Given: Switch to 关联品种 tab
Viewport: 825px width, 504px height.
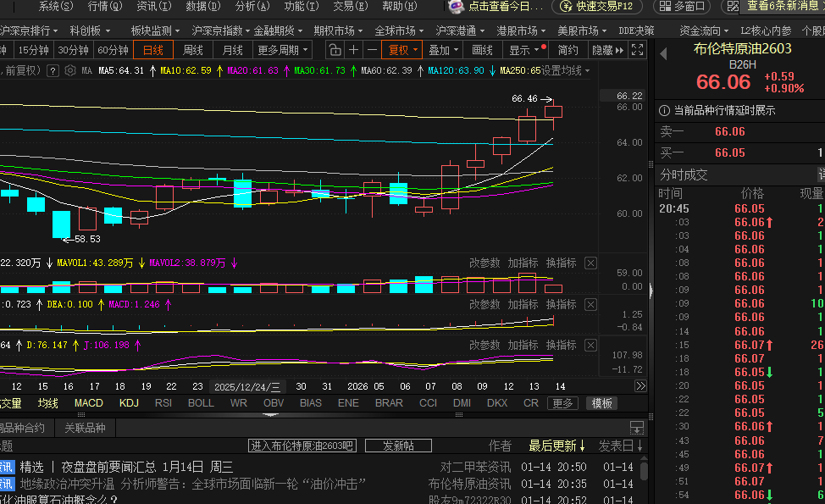Looking at the screenshot, I should click(x=86, y=428).
